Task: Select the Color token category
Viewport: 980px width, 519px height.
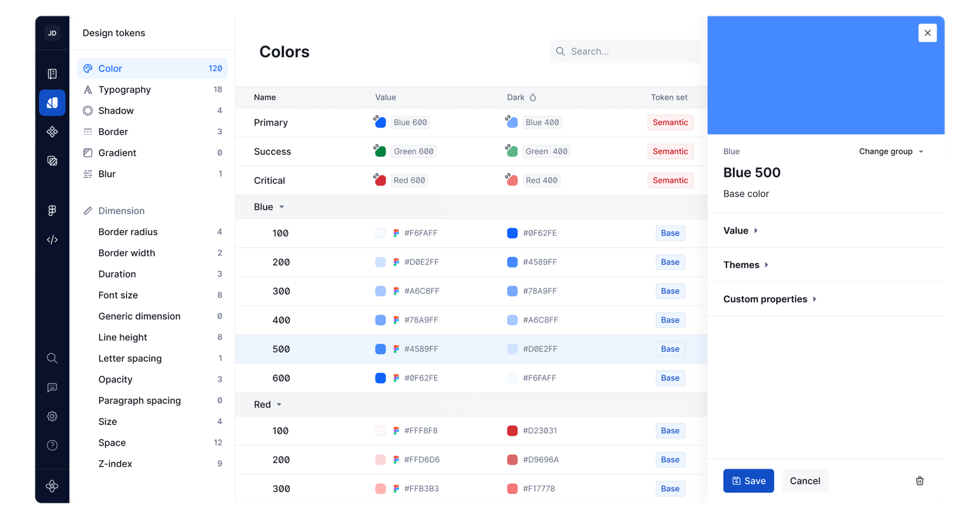Action: coord(152,69)
